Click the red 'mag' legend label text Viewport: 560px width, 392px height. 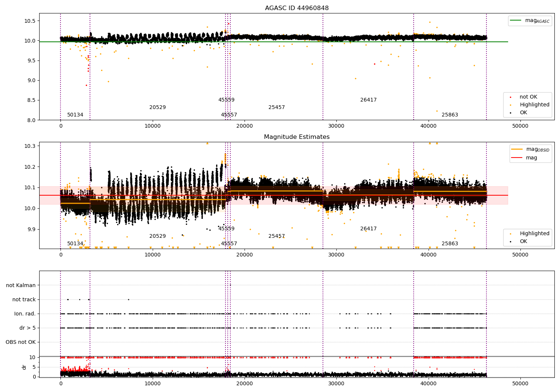click(532, 158)
